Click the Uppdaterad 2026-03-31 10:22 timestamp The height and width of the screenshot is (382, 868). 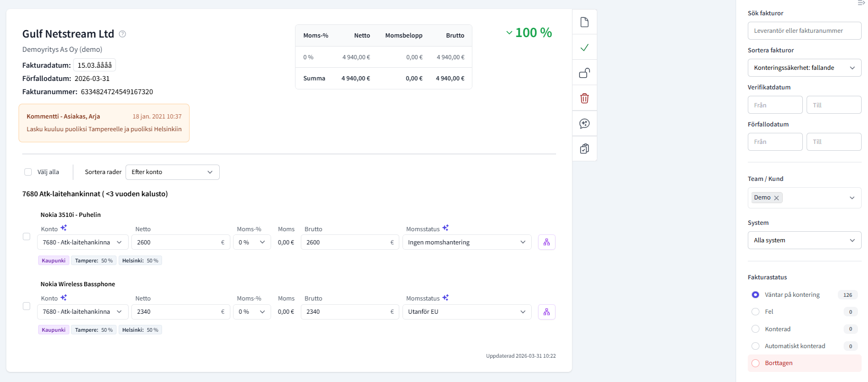coord(521,356)
